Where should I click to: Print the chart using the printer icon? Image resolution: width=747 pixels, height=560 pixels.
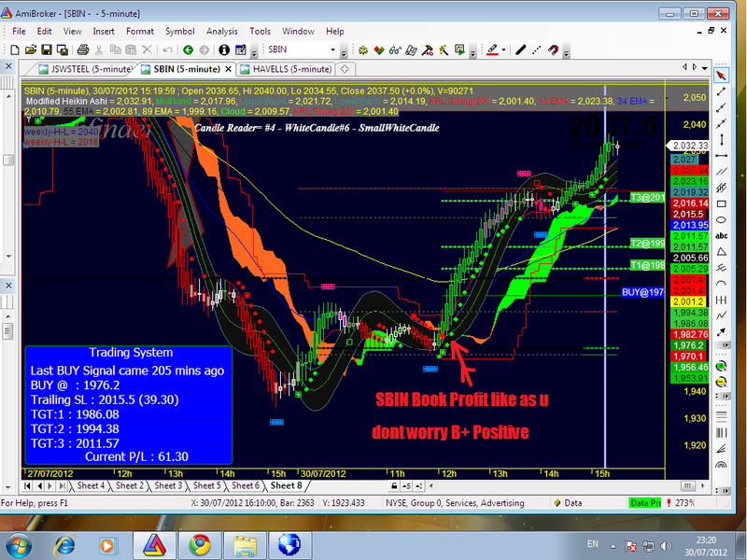(x=83, y=49)
